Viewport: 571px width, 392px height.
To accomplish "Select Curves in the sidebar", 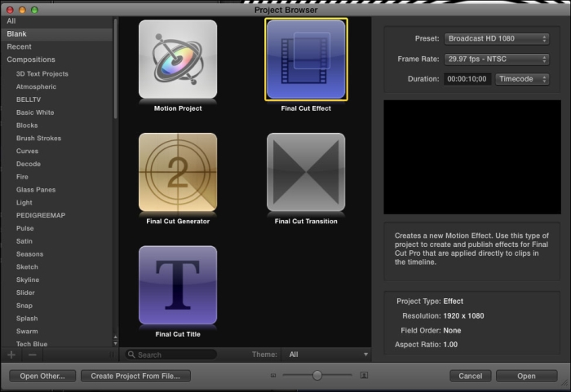I will pos(27,151).
